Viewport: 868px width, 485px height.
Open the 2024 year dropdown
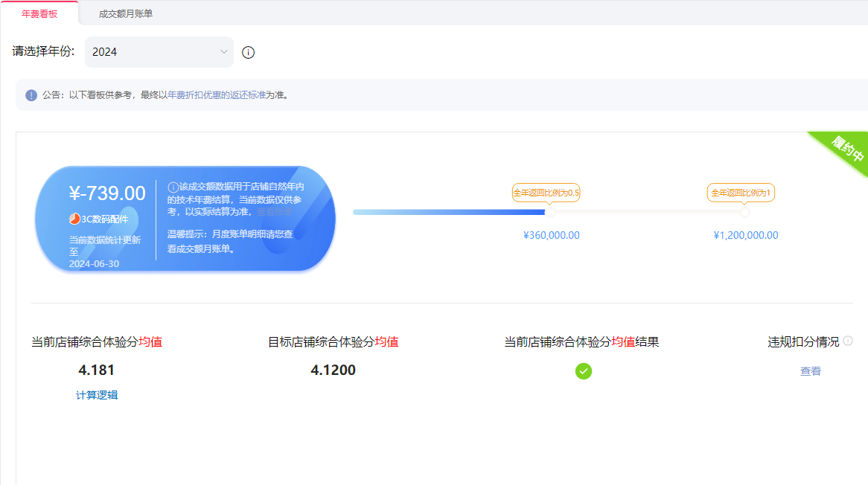tap(159, 52)
